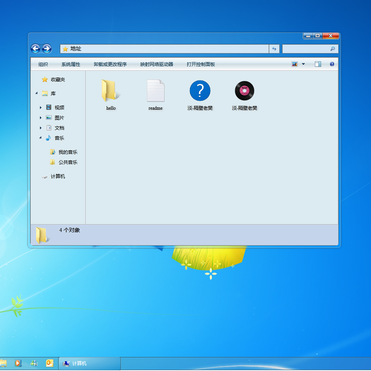Select 我的音乐 under 音乐
This screenshot has height=371, width=371.
pos(64,152)
